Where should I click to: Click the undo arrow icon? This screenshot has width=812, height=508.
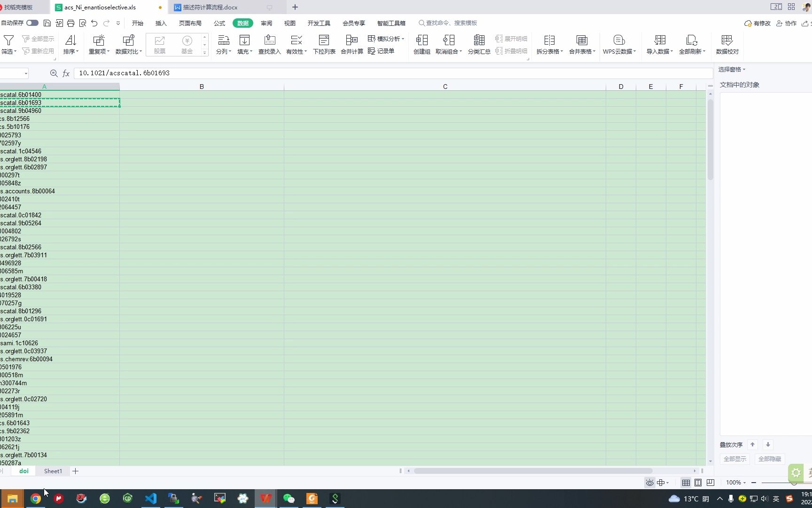(x=94, y=23)
